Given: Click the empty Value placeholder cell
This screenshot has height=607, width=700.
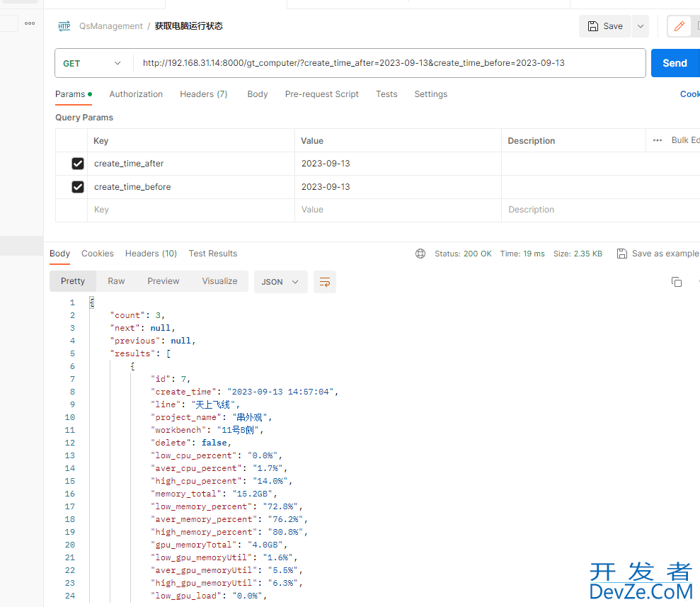Looking at the screenshot, I should [x=398, y=210].
